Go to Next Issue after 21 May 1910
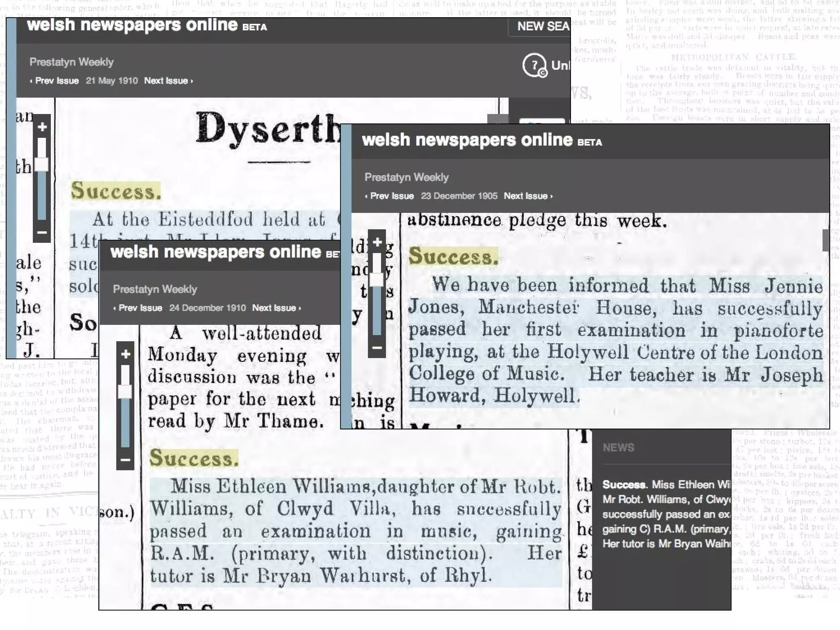This screenshot has width=840, height=630. click(x=169, y=81)
